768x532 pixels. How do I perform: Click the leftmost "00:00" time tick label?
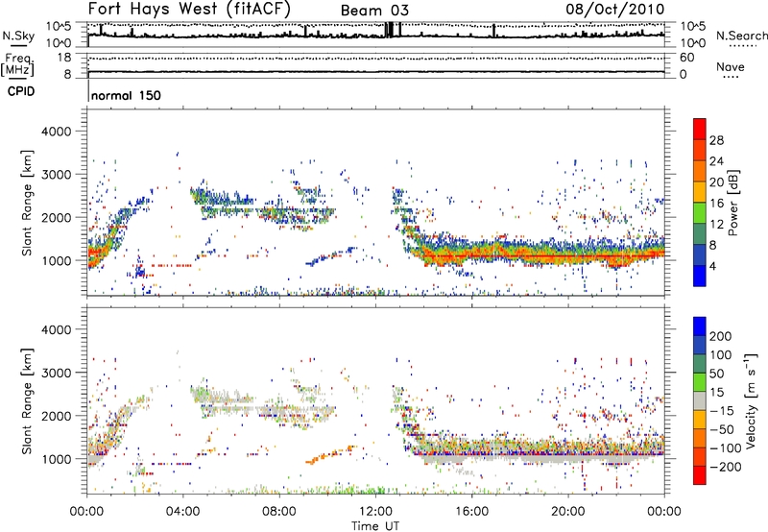86,512
